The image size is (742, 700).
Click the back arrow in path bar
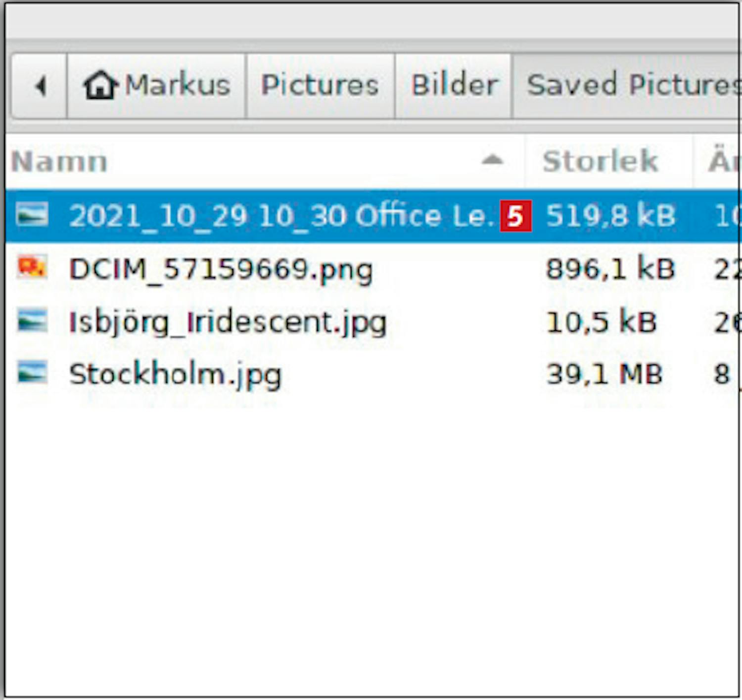[x=41, y=86]
